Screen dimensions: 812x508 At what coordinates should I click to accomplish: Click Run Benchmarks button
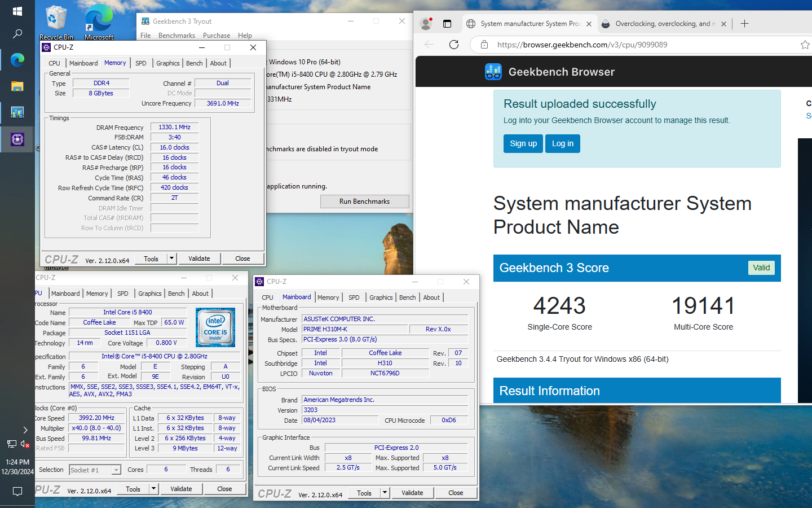(365, 202)
